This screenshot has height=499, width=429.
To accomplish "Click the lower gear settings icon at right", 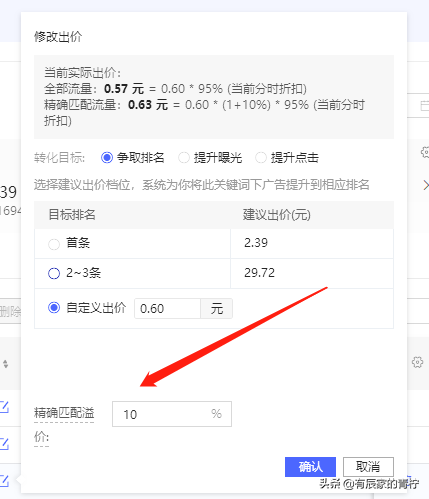I will click(417, 362).
